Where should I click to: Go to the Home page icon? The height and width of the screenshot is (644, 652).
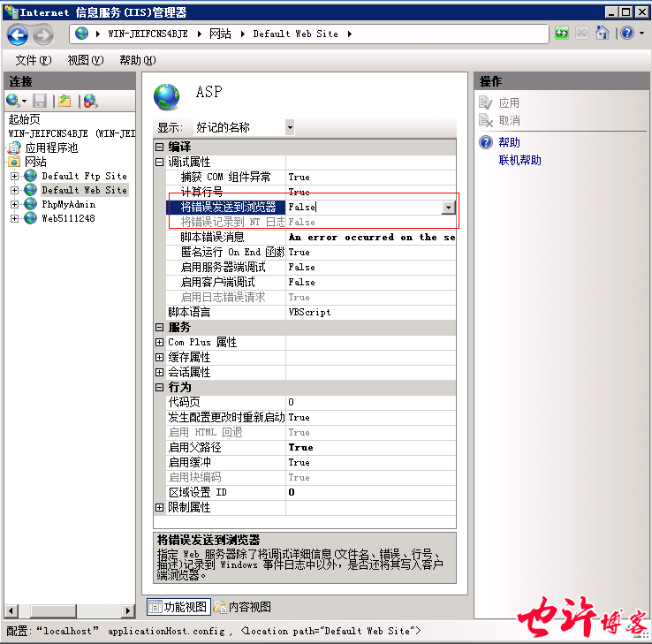click(603, 33)
